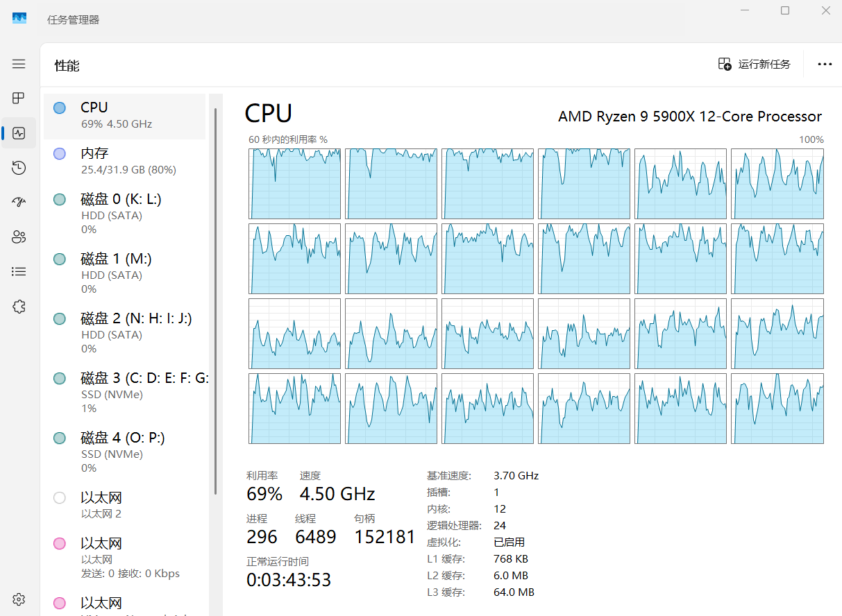The width and height of the screenshot is (842, 616).
Task: Click the 12 value beside 内核
Action: pos(500,509)
